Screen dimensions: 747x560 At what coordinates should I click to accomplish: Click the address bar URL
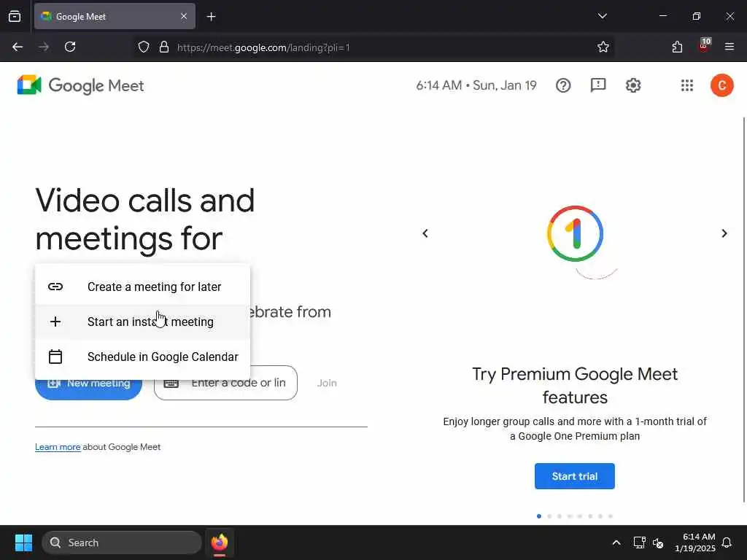coord(263,47)
